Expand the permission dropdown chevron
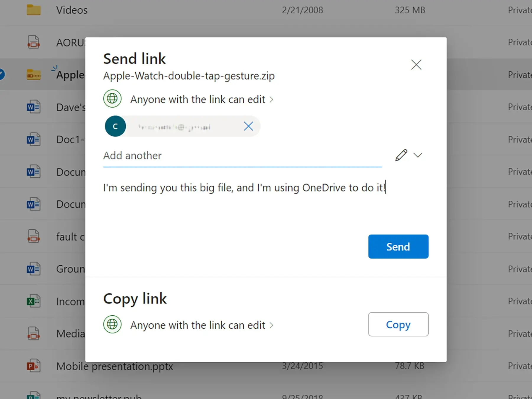Viewport: 532px width, 399px height. point(418,155)
